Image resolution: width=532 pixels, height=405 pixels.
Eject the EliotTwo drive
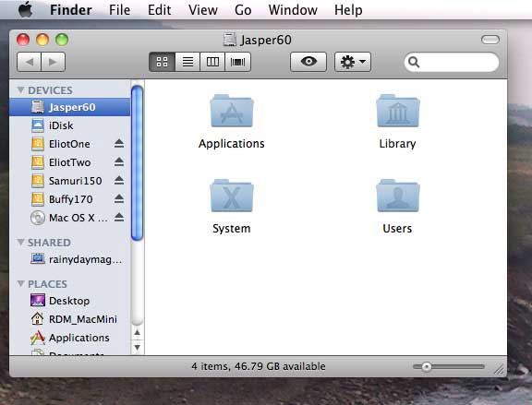coord(119,162)
